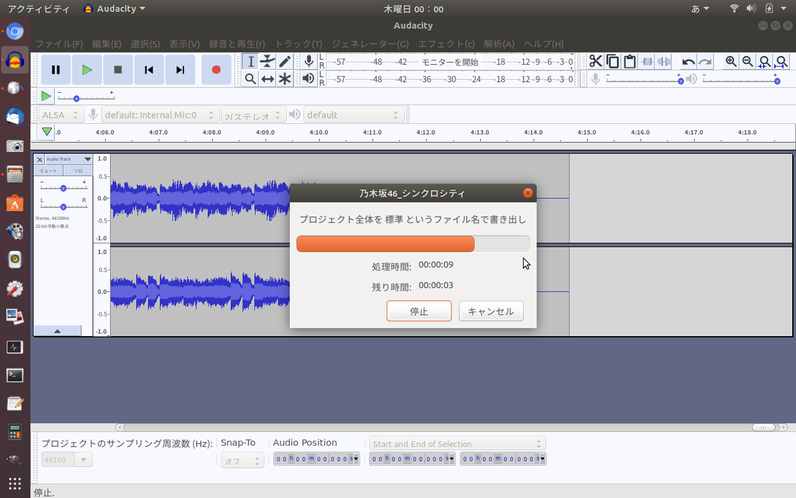Select the Envelope tool
The image size is (796, 498).
point(268,61)
